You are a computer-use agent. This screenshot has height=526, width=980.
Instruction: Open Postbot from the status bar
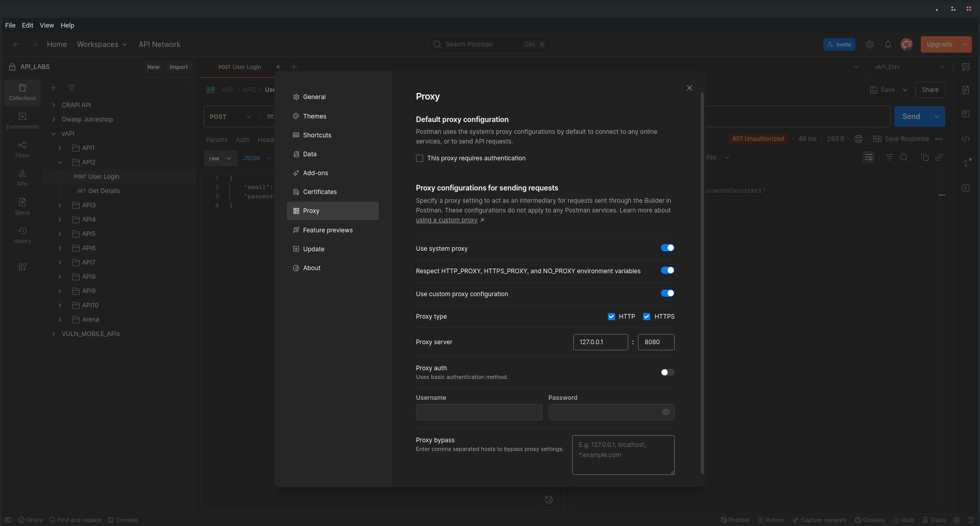point(735,520)
